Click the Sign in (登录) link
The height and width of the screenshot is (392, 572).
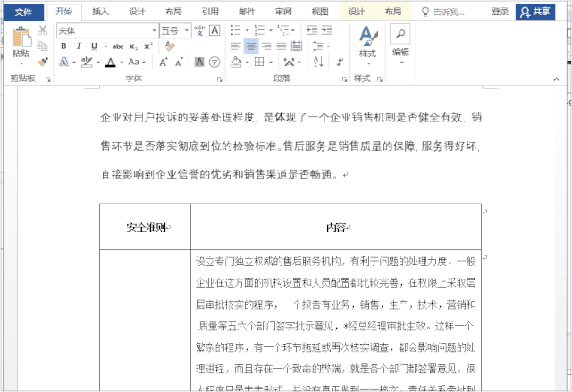500,12
